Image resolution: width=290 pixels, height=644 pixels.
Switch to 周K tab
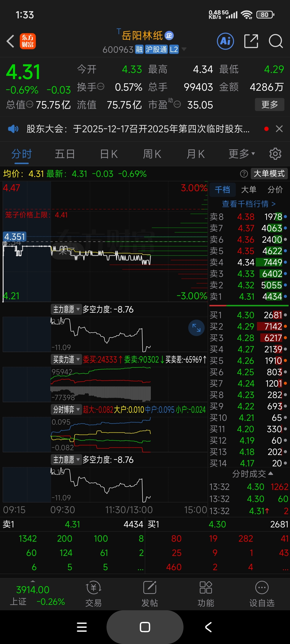pyautogui.click(x=152, y=154)
